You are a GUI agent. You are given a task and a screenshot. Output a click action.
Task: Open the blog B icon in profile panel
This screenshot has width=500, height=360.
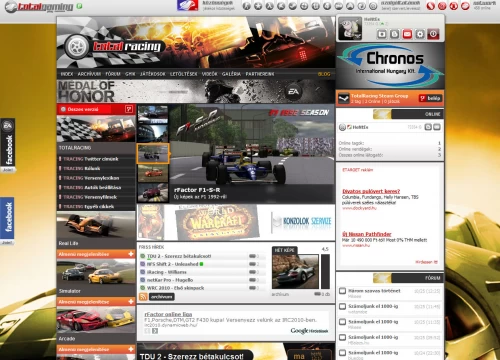coord(395,34)
